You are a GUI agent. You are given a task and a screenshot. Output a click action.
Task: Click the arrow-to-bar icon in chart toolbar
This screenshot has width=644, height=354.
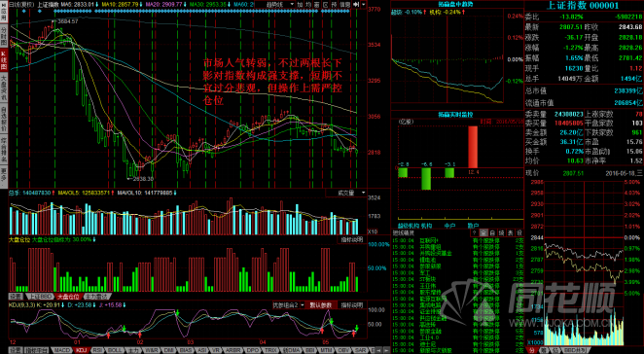pyautogui.click(x=356, y=4)
